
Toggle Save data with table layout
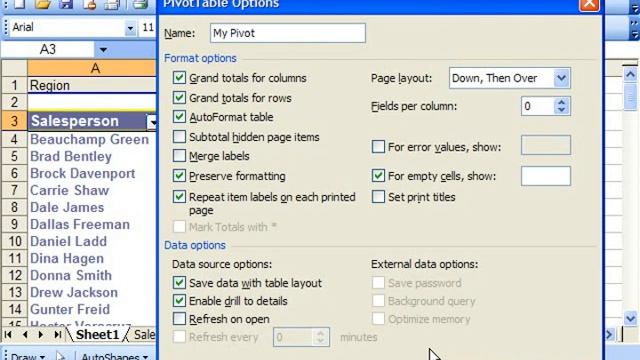tap(179, 282)
